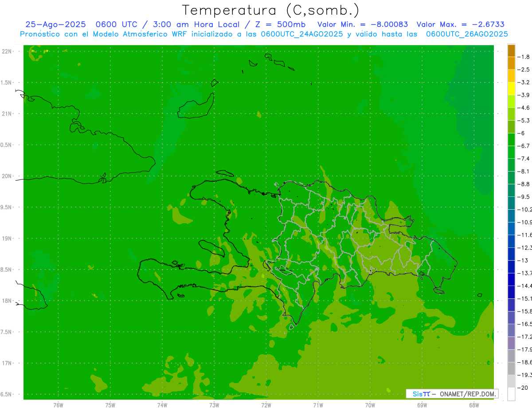Click the colorbar label "-7.4"
Viewport: 532px width, 411px height.
tap(524, 158)
